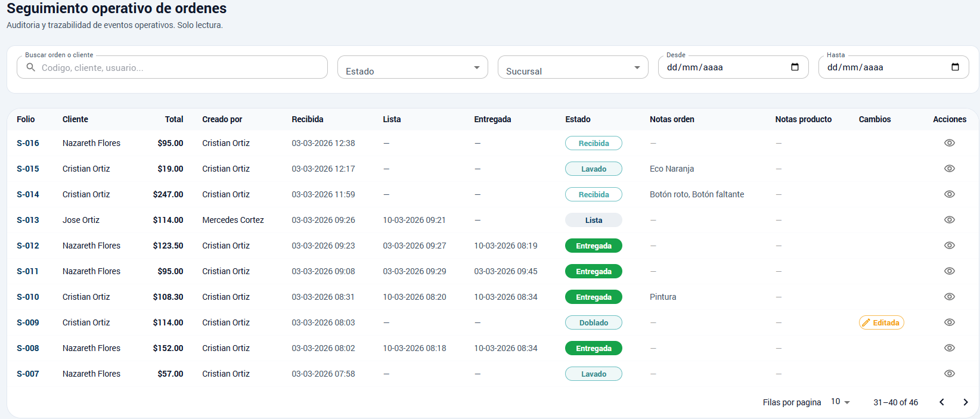Image resolution: width=980 pixels, height=419 pixels.
Task: Click 'Mercedes Cortez' in Creado por
Action: click(233, 220)
